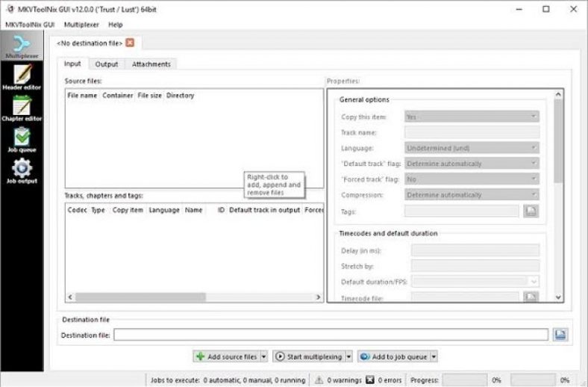588x387 pixels.
Task: Switch to the Attachments tab
Action: [151, 64]
